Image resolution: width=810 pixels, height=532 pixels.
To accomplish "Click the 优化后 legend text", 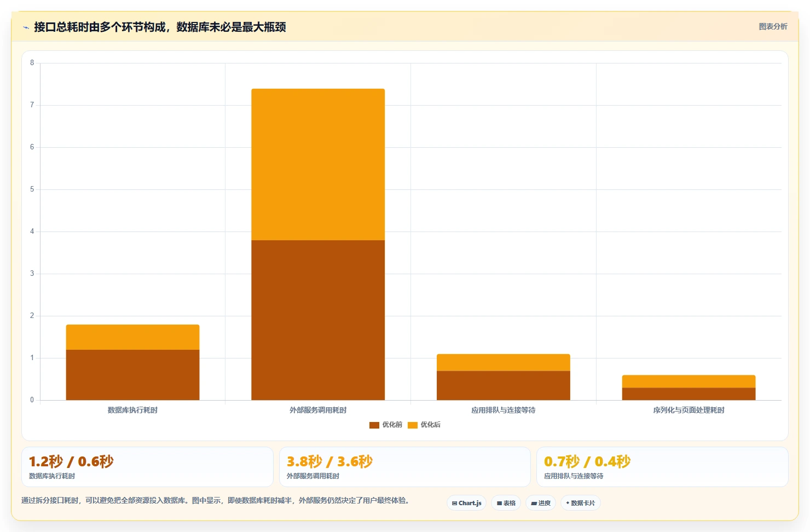I will click(x=431, y=425).
